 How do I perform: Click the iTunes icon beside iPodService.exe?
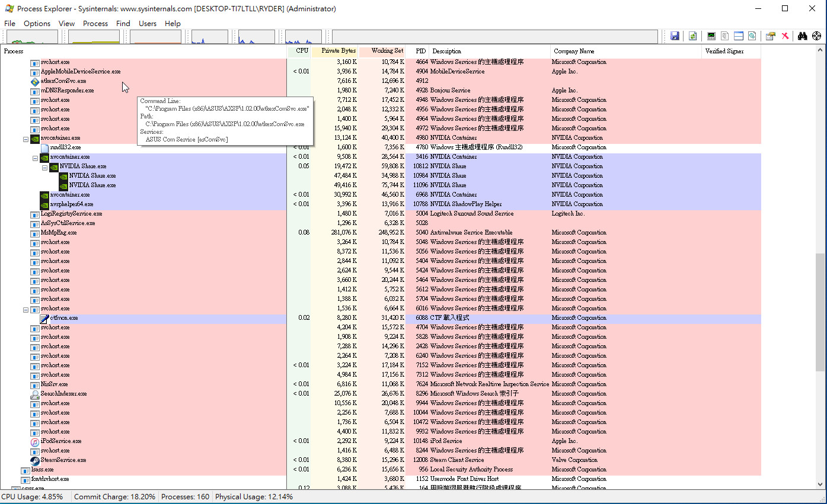pyautogui.click(x=35, y=441)
